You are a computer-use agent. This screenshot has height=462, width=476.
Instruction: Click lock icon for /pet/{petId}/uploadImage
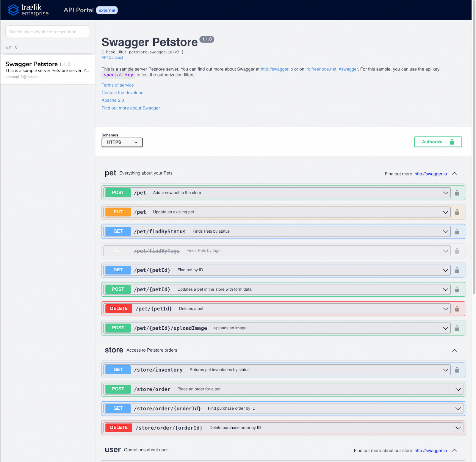(x=457, y=328)
